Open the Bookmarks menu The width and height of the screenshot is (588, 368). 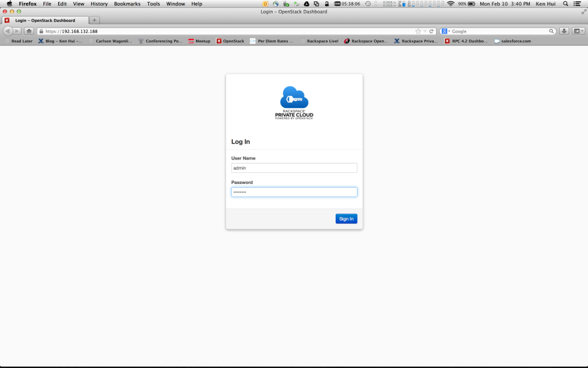coord(127,4)
